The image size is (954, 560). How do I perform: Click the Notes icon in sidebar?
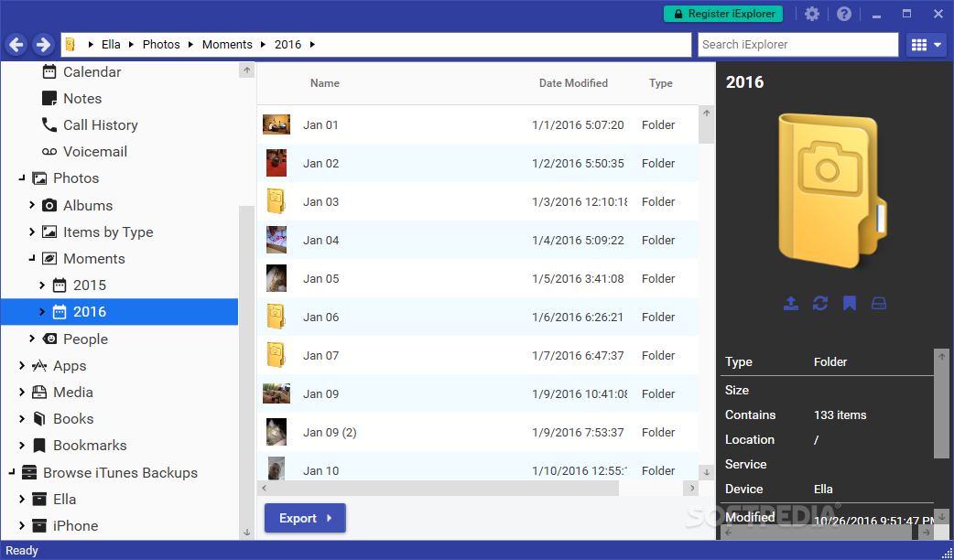(49, 99)
